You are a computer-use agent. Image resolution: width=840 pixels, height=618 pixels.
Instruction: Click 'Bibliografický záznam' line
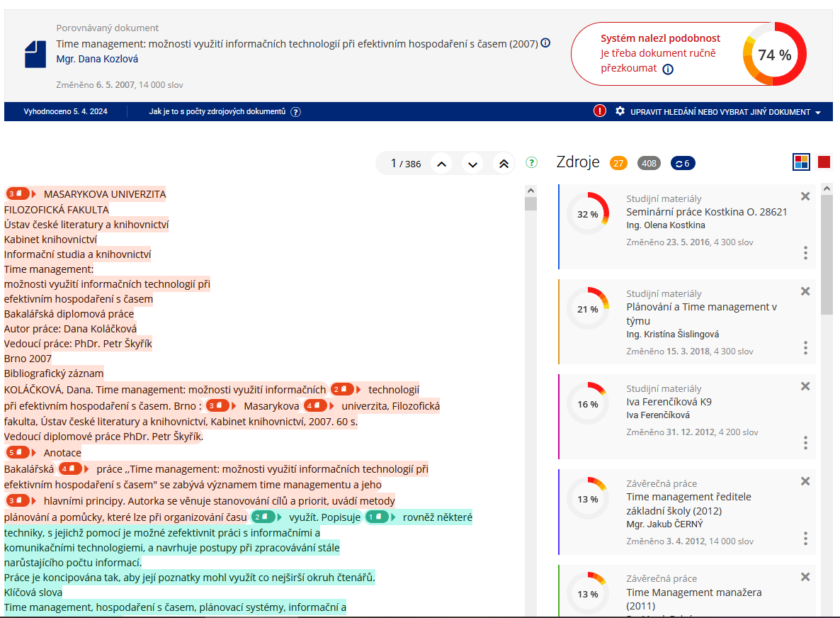(54, 373)
